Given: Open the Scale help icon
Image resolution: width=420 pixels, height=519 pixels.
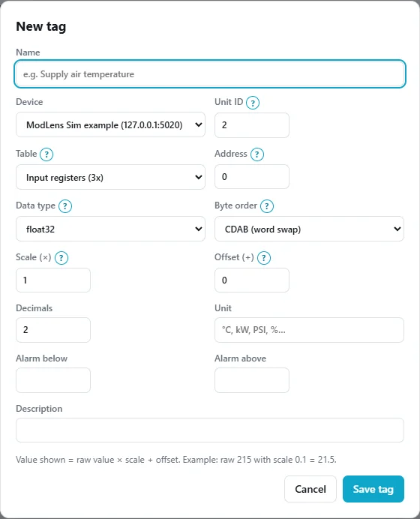Looking at the screenshot, I should click(x=61, y=258).
